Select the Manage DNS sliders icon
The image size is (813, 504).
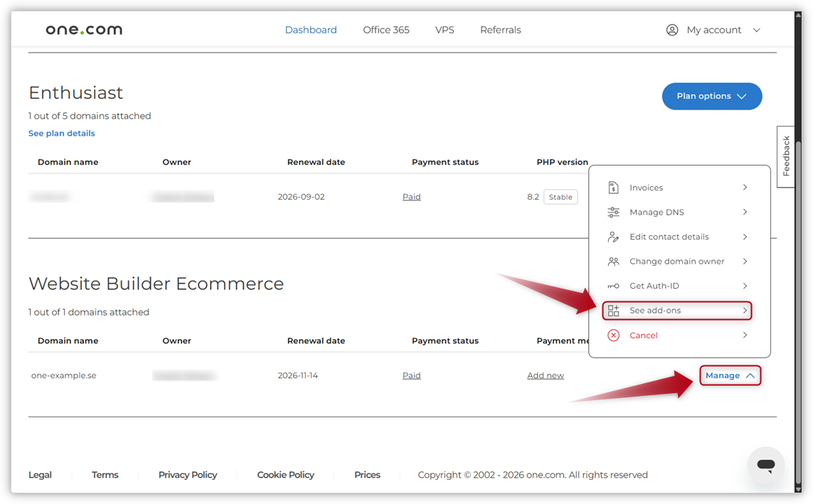(x=614, y=212)
